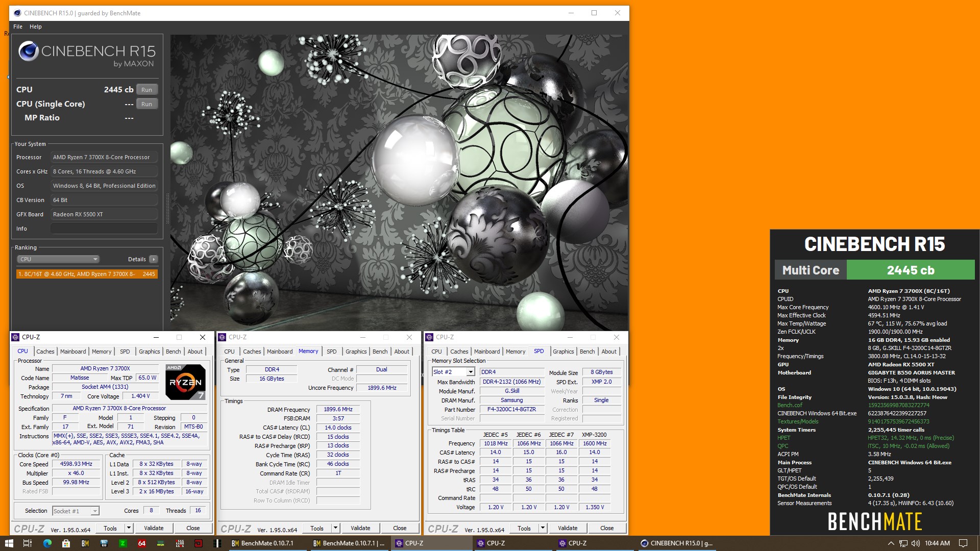Click the green memory stick taskbar icon
The height and width of the screenshot is (551, 980).
point(161,543)
